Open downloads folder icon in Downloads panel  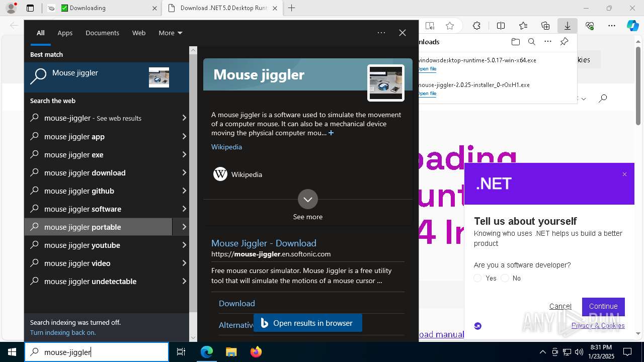[x=515, y=42]
